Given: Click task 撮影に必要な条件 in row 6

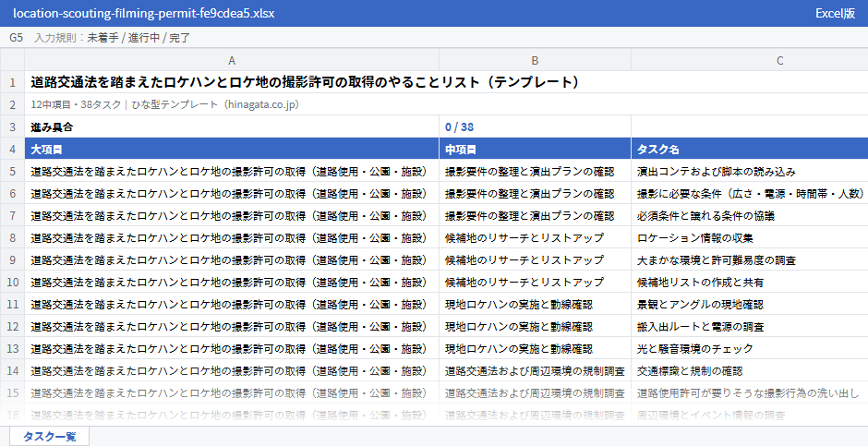Looking at the screenshot, I should coord(750,194).
